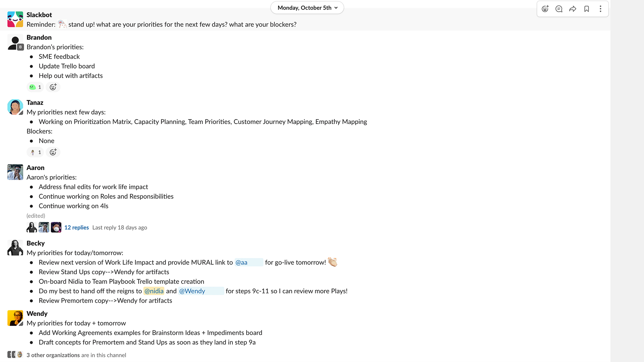Click the bookmark icon in toolbar
Screen dimensions: 644x362
pos(587,8)
